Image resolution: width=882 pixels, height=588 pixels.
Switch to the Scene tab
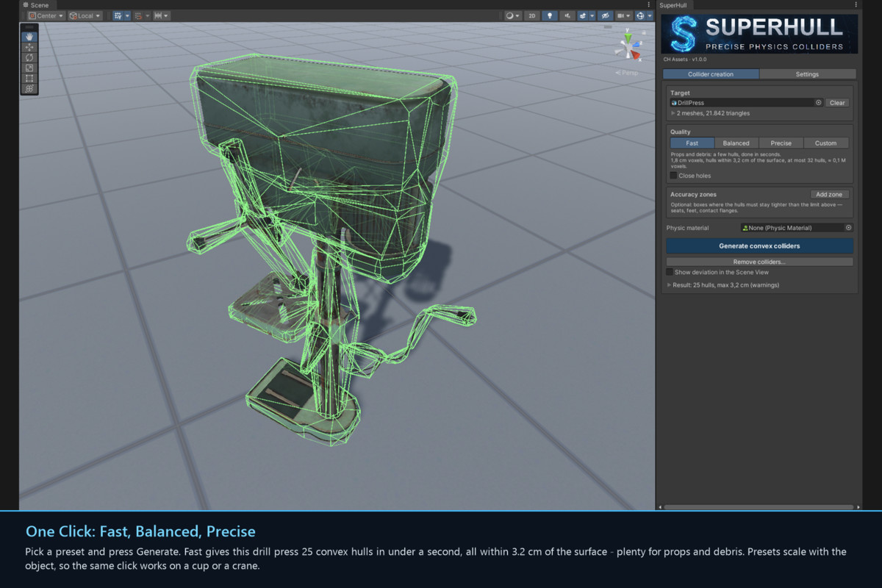pyautogui.click(x=36, y=5)
